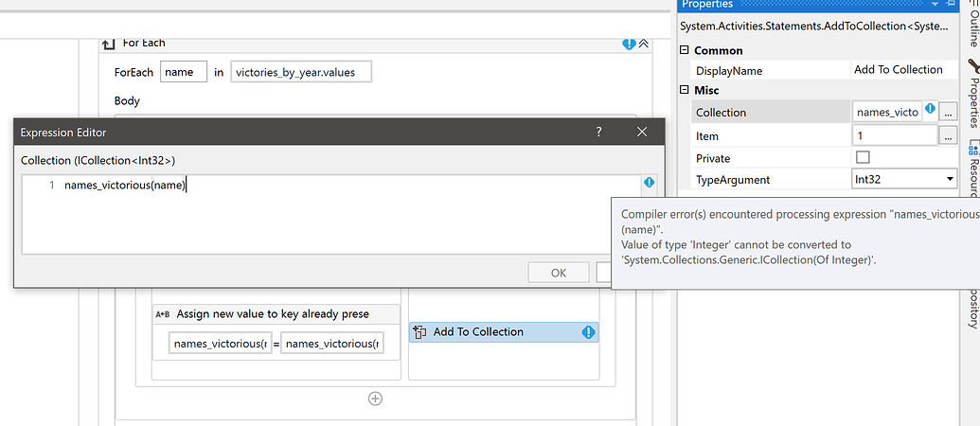Switch to the Outline side tab
Viewport: 980px width, 426px height.
point(972,28)
